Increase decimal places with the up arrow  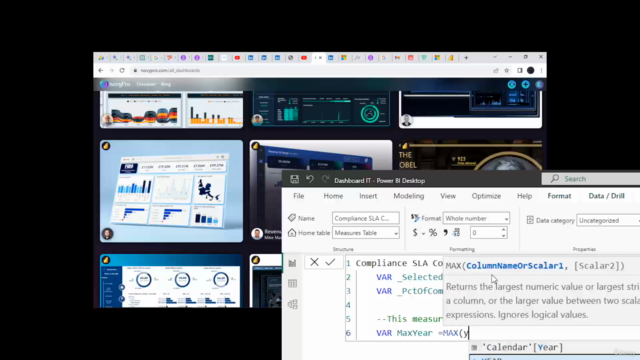pos(503,230)
